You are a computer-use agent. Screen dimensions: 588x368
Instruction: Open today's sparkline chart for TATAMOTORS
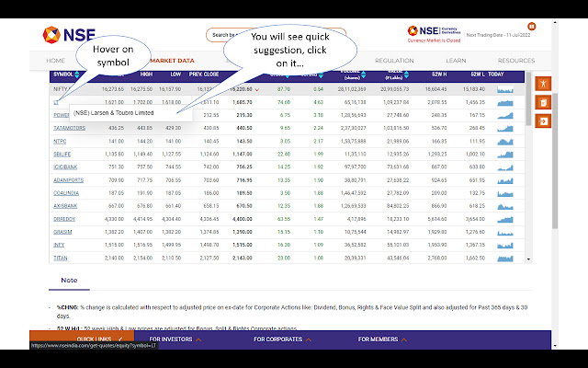click(504, 129)
